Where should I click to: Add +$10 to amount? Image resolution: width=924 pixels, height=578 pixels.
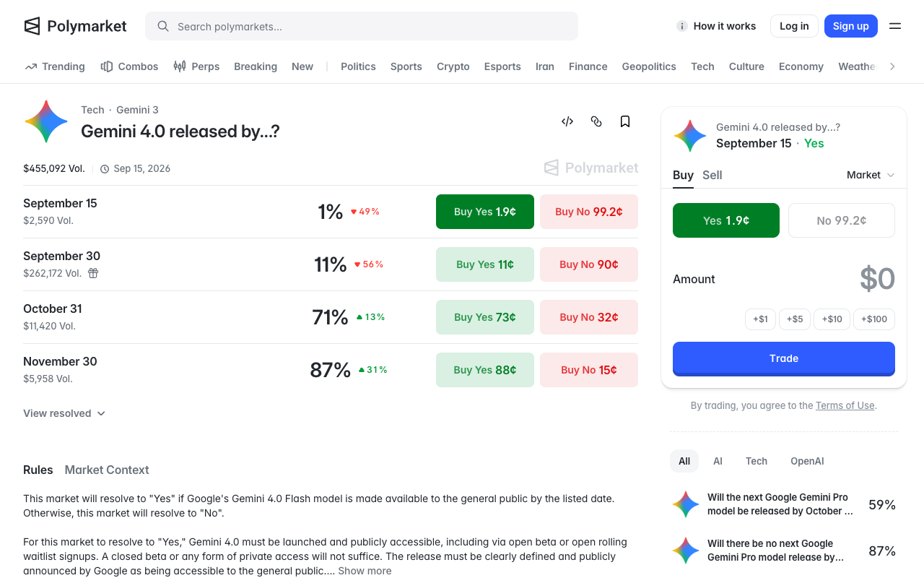pos(832,319)
